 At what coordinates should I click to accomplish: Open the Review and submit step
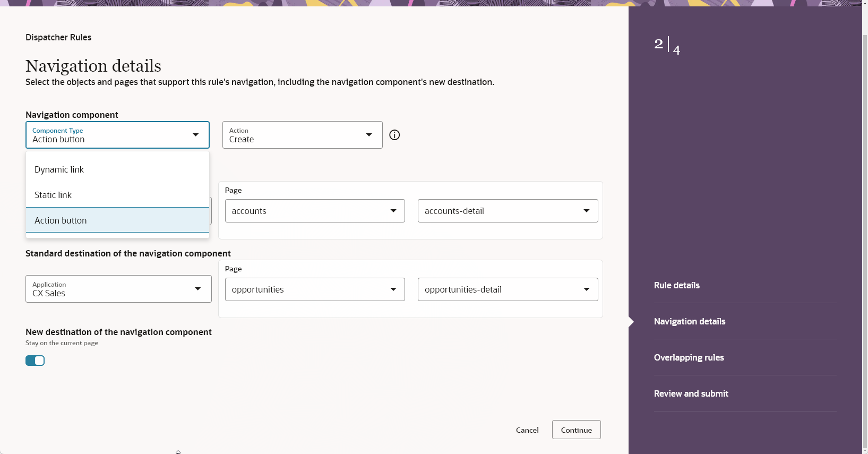pos(691,394)
